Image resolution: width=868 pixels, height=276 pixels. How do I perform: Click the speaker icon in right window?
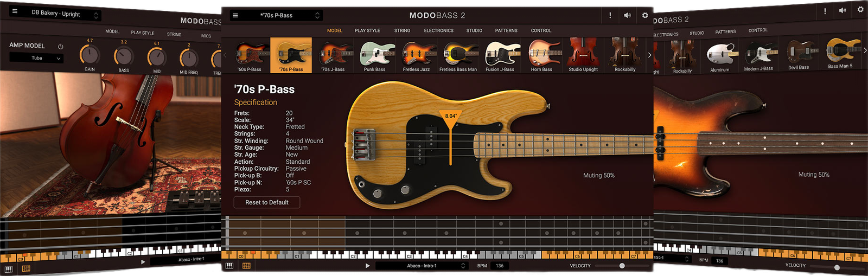(x=843, y=10)
